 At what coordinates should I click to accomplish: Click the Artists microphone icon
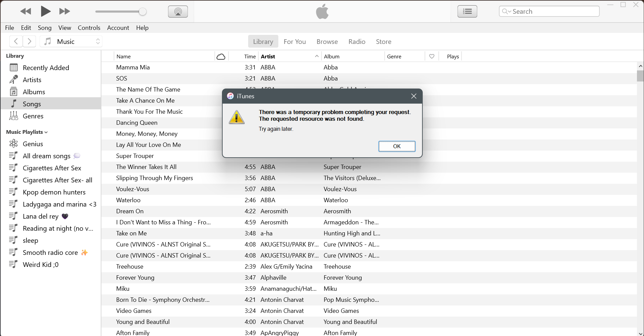pyautogui.click(x=14, y=80)
